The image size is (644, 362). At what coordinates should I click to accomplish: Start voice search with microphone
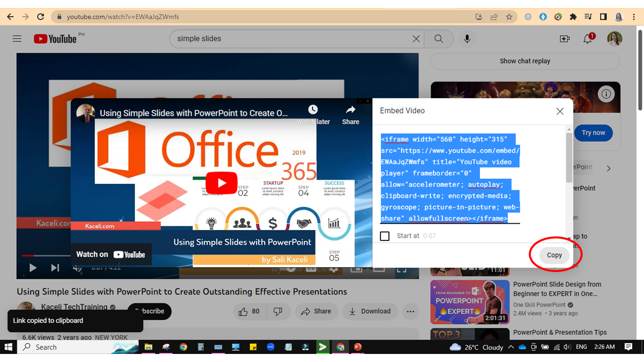(x=467, y=39)
